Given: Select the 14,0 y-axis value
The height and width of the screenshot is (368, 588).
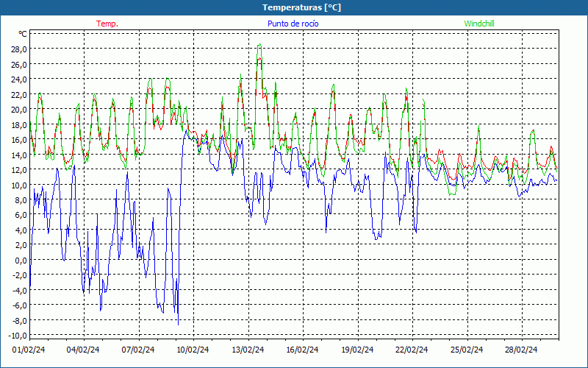Looking at the screenshot, I should 20,155.
